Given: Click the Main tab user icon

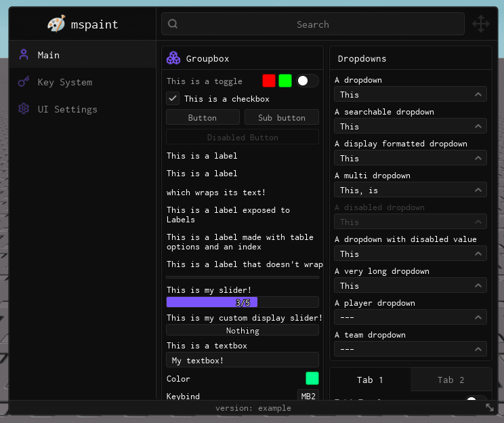Looking at the screenshot, I should 24,55.
